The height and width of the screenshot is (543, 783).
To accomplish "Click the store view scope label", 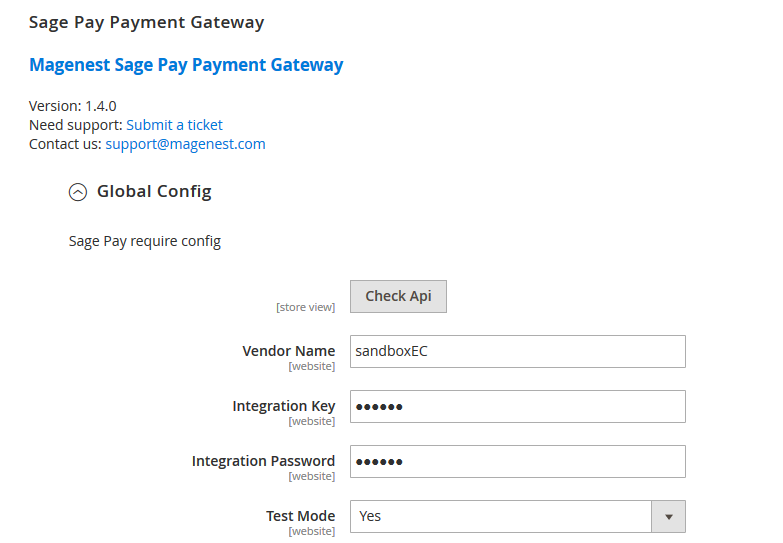I will coord(305,307).
